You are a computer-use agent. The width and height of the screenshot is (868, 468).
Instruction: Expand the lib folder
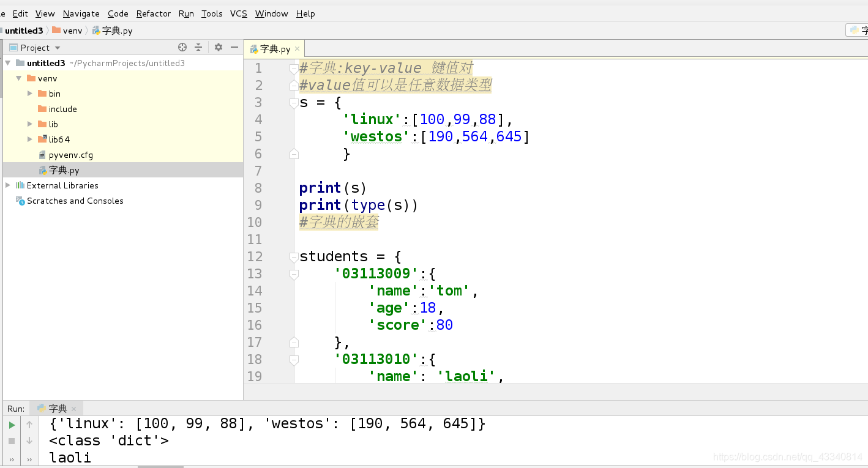(x=30, y=124)
